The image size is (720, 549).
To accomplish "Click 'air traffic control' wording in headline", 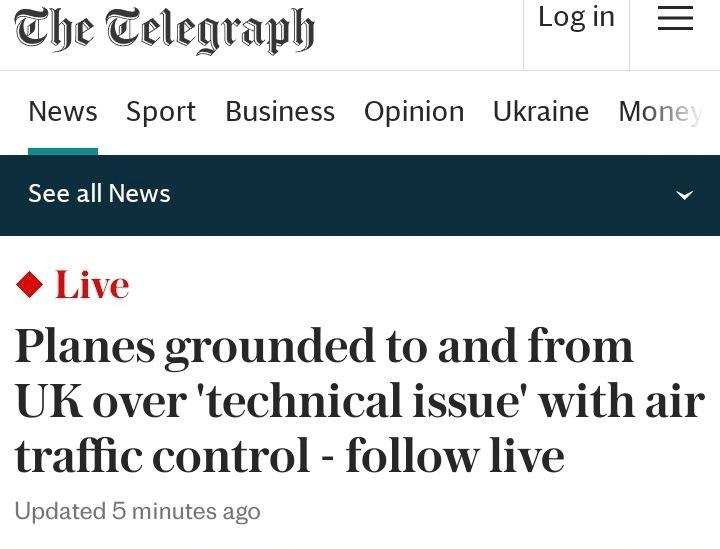I will pos(160,456).
